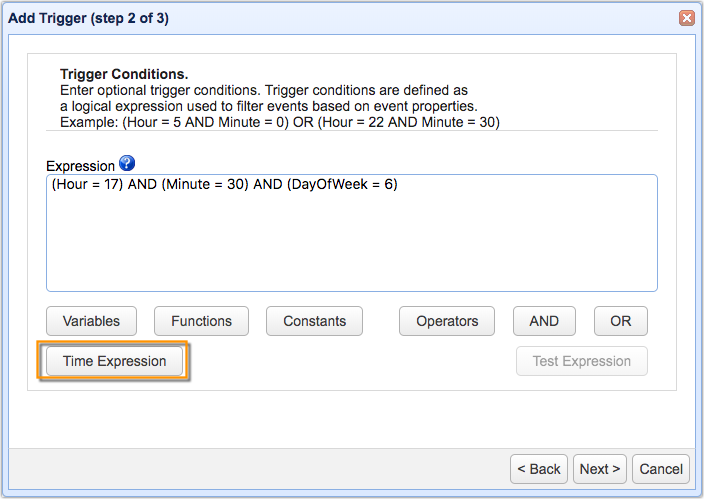Click the Expression field label
Image resolution: width=704 pixels, height=499 pixels.
[80, 165]
